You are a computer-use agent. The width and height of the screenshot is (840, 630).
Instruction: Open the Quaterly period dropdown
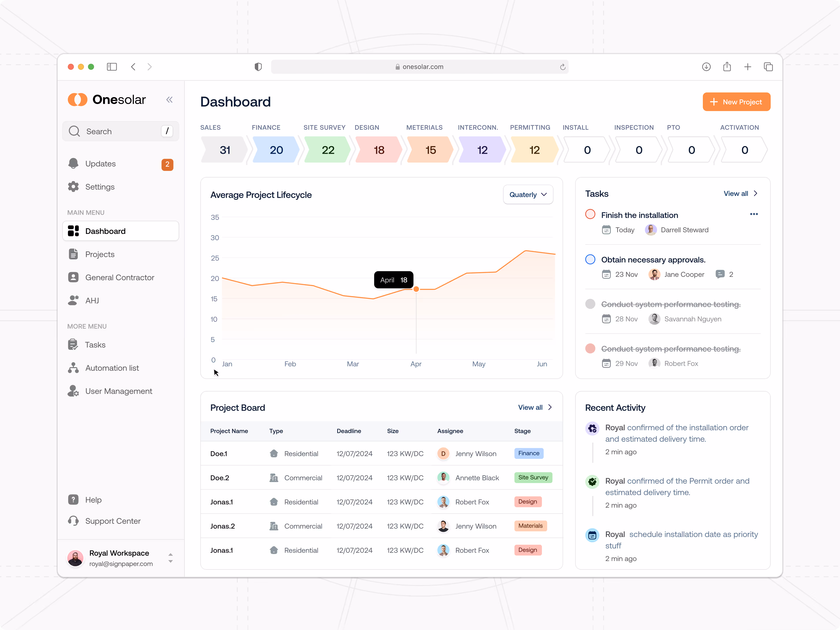click(x=528, y=195)
